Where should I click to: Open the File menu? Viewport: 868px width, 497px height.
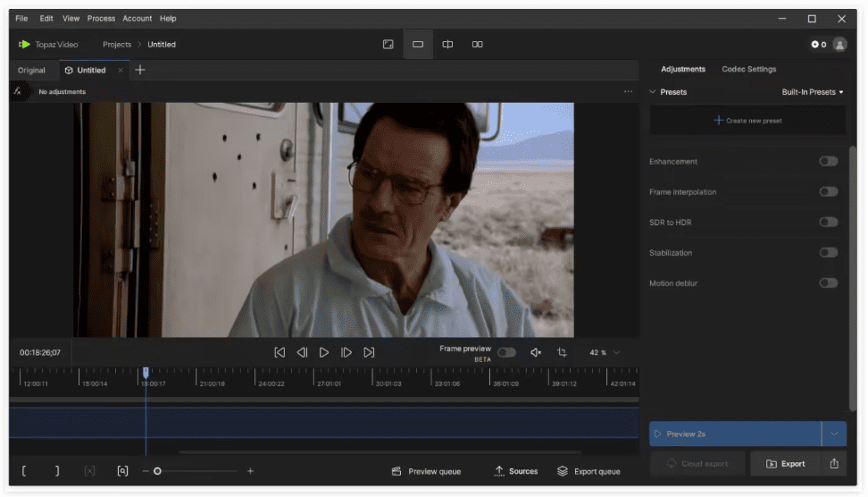[21, 18]
